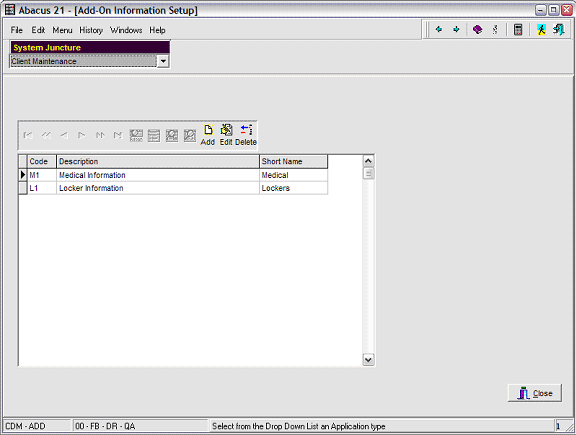Delete the selected add-on record
Screen dimensions: 576x435
pyautogui.click(x=246, y=135)
